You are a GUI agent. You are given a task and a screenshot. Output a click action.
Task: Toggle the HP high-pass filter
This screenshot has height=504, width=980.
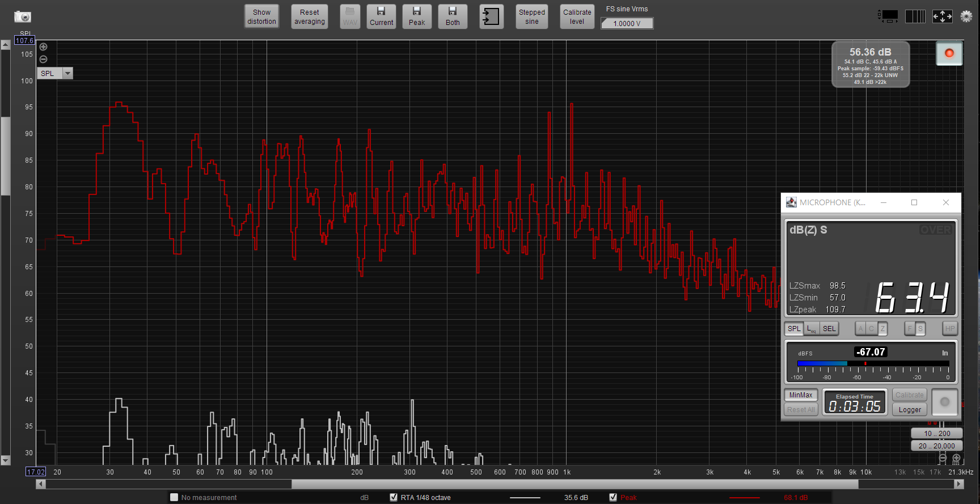(950, 329)
